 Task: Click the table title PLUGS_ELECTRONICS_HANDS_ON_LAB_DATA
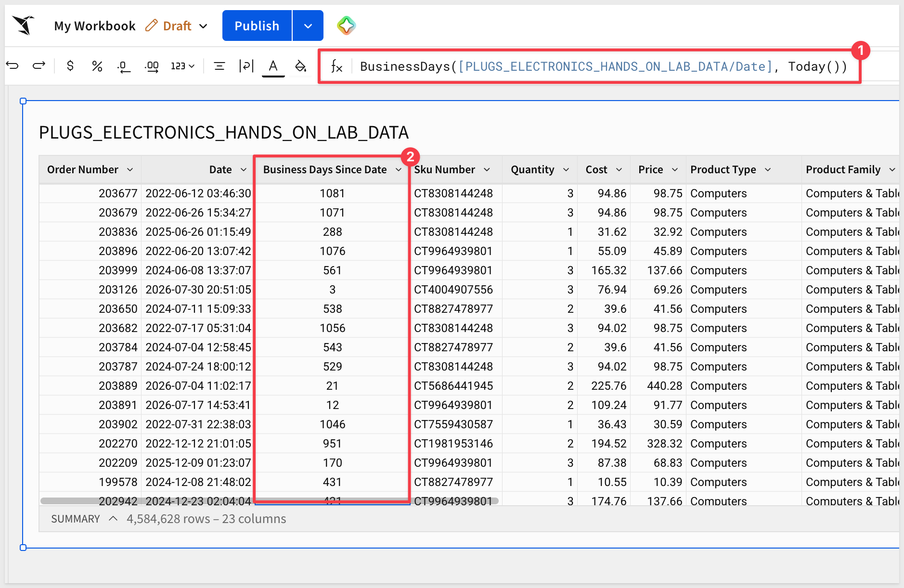[224, 132]
